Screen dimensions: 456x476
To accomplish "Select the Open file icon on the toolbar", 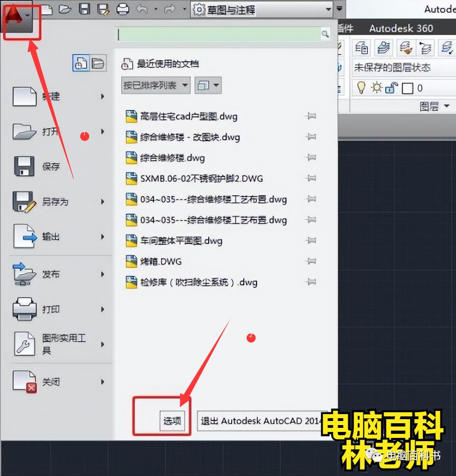I will pos(66,9).
